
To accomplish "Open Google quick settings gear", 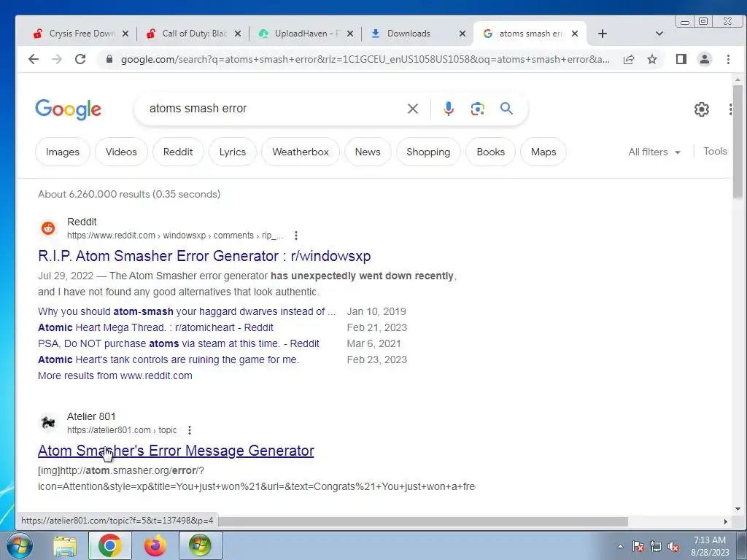I will (701, 109).
